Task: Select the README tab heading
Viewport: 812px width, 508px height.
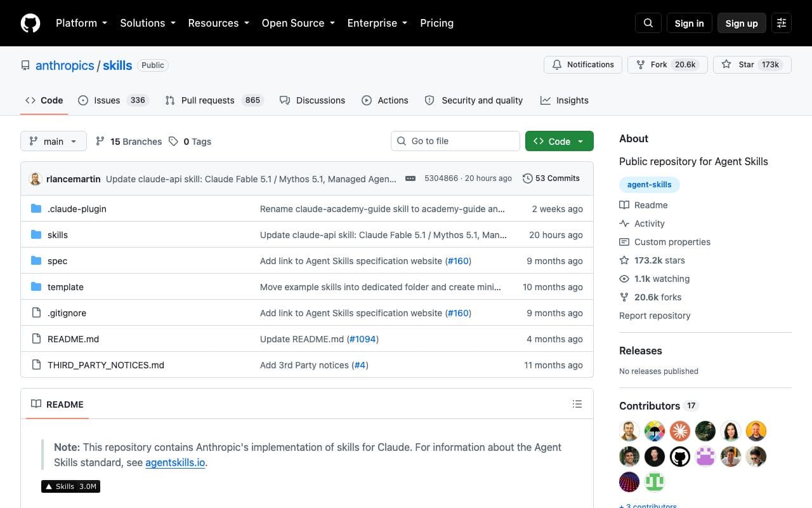Action: [x=57, y=404]
